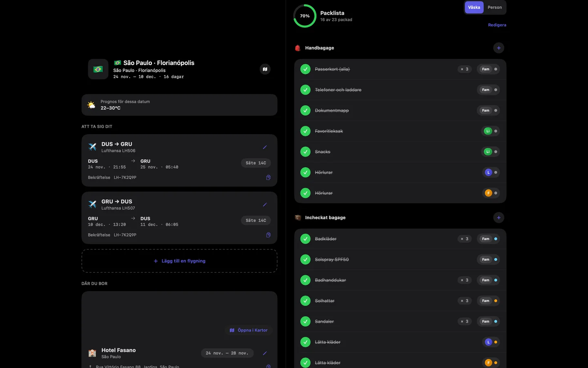The image size is (588, 368).
Task: Click the 70% packing progress ring
Action: pyautogui.click(x=305, y=16)
